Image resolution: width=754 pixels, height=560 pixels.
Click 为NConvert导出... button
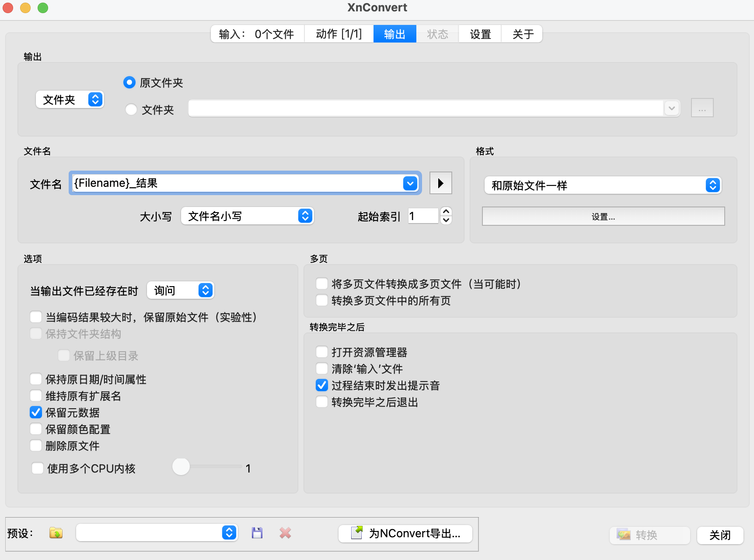[405, 533]
